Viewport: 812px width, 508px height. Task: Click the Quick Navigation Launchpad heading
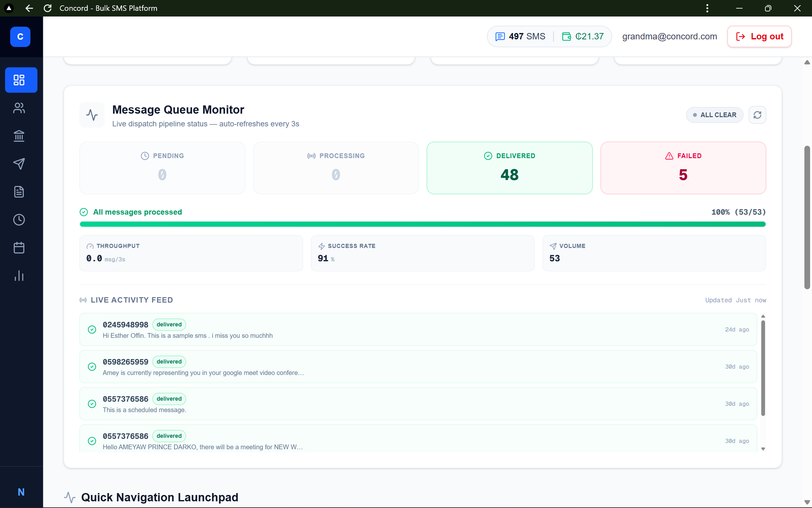(x=160, y=497)
